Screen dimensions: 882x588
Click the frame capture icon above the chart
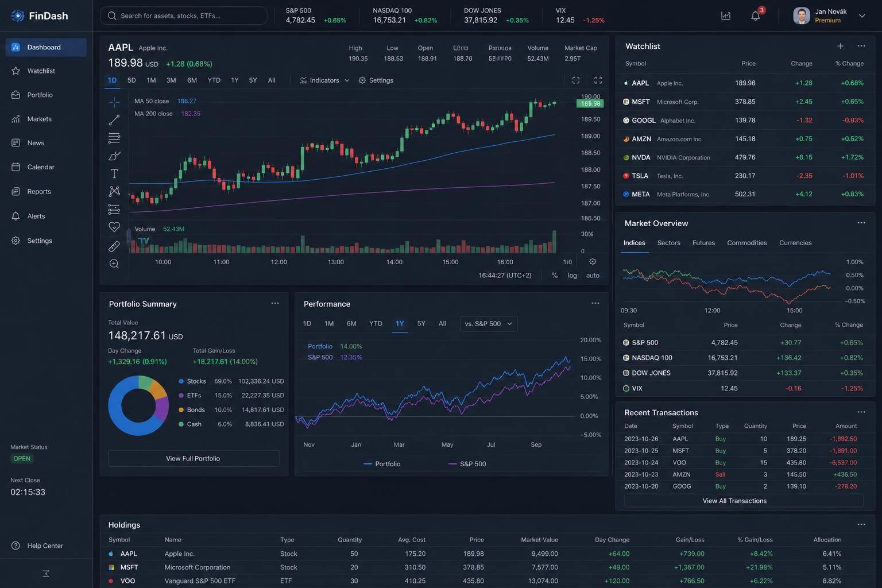(x=576, y=80)
